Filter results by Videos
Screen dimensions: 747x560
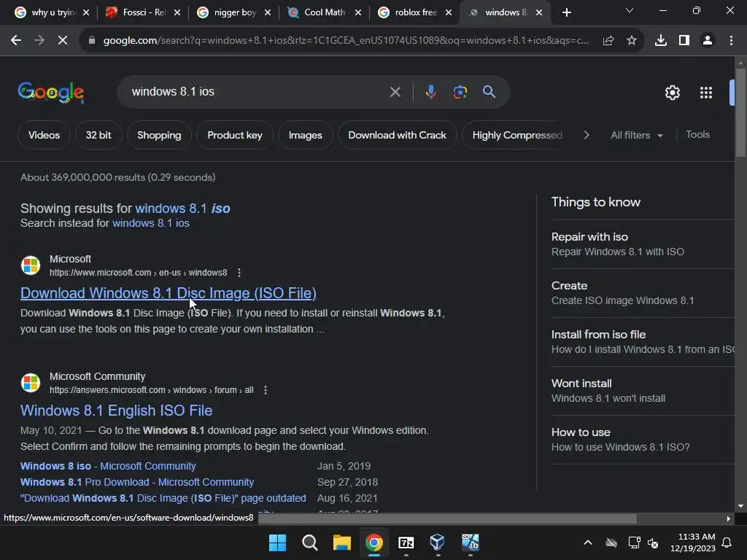coord(44,135)
